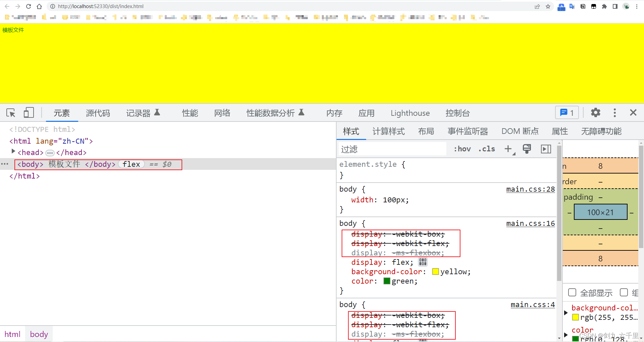Open the 记录器 tab
This screenshot has width=644, height=342.
point(143,113)
